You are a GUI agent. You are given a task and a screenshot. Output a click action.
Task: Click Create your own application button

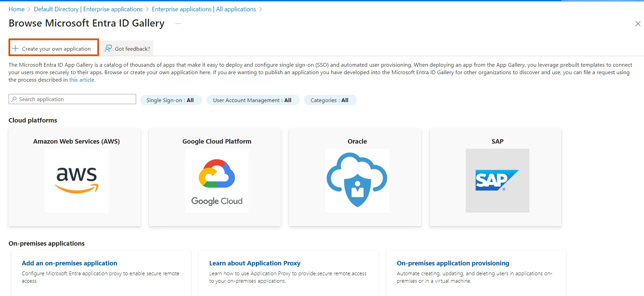[53, 48]
